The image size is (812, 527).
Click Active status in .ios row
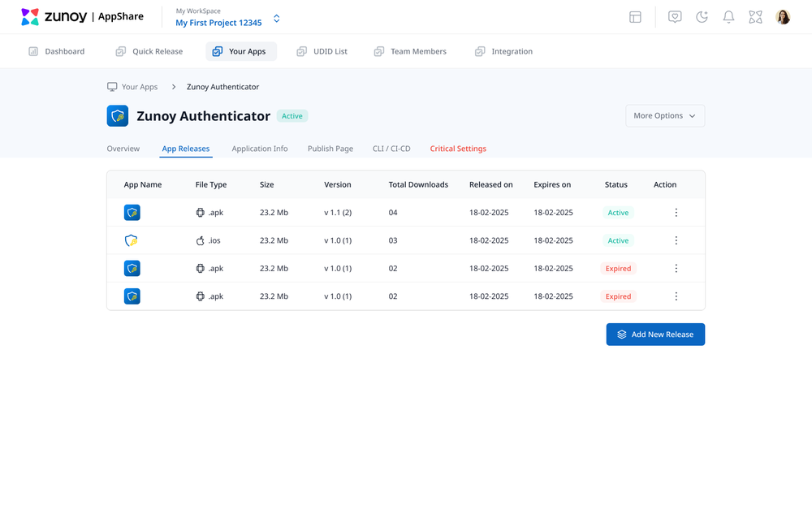[618, 240]
